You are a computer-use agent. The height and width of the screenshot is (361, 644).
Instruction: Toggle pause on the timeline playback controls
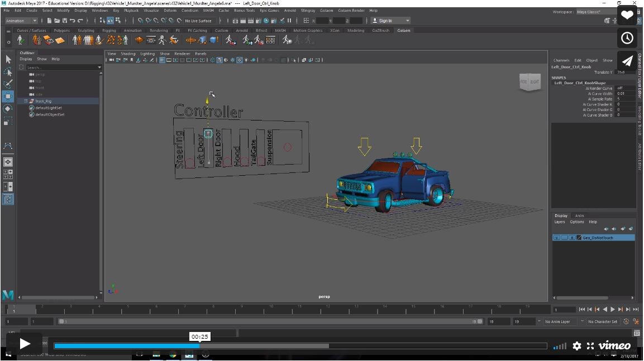point(612,309)
